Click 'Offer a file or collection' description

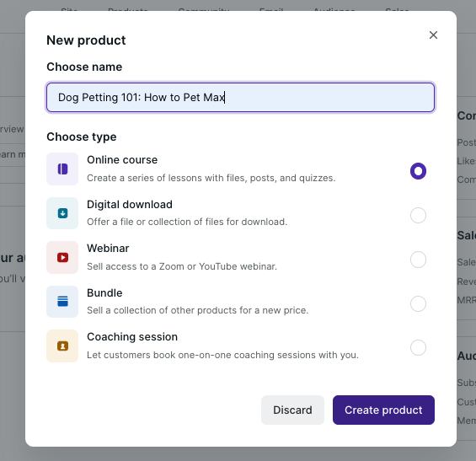coord(187,222)
